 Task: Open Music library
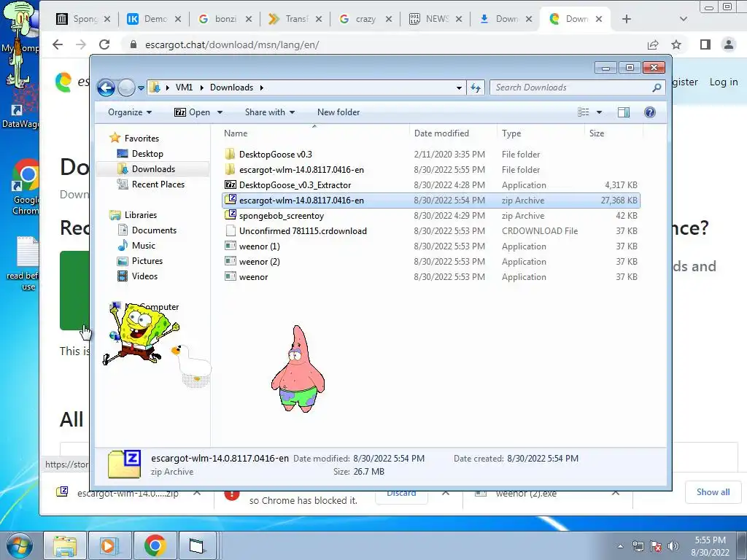(144, 246)
